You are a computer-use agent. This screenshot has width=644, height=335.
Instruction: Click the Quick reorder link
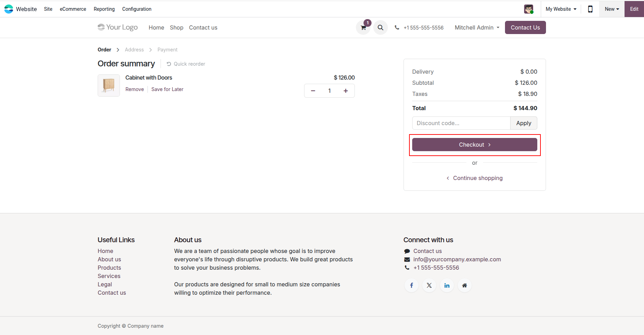[x=186, y=64]
